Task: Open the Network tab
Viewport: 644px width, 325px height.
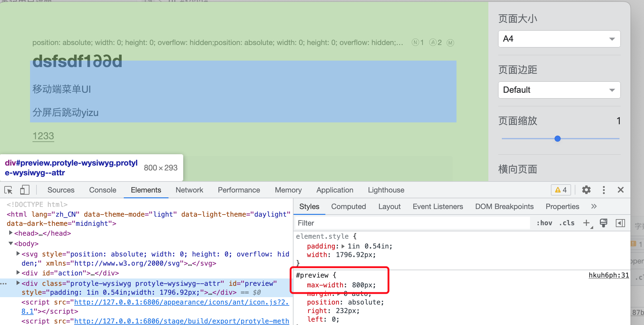Action: tap(189, 190)
